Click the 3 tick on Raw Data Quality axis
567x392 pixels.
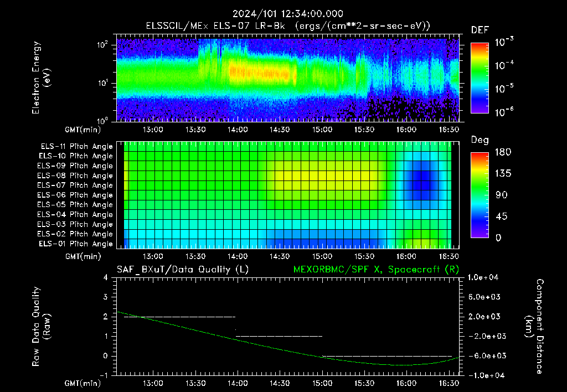[x=106, y=297]
